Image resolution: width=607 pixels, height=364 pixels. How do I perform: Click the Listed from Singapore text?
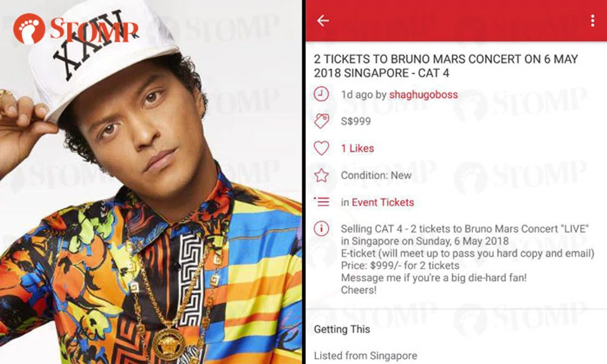tap(365, 356)
